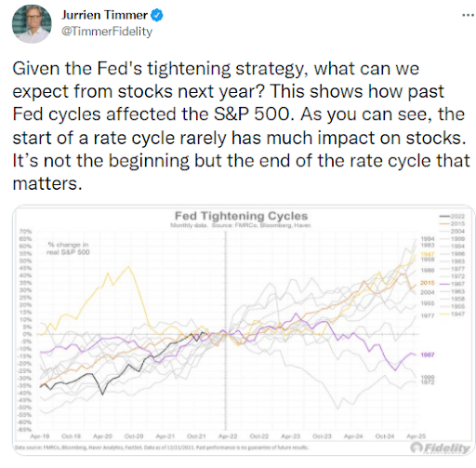The height and width of the screenshot is (468, 476).
Task: Click the 1947 yellow legend entry
Action: coord(452,314)
